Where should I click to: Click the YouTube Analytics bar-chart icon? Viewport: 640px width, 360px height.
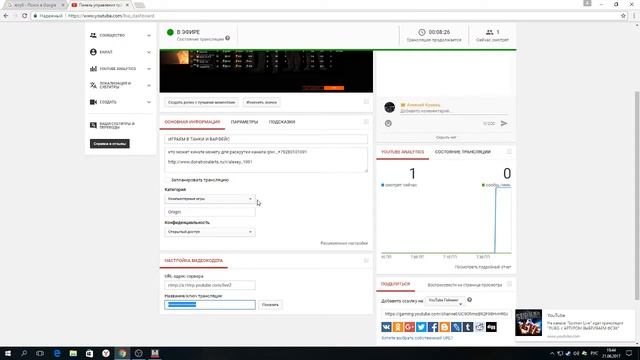(x=93, y=69)
